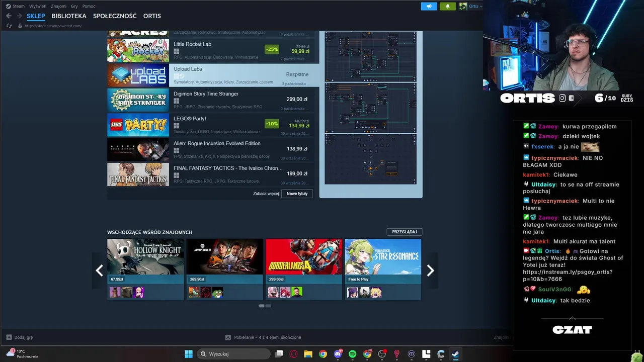Go forward with the Steam forward arrow
The height and width of the screenshot is (362, 644).
(20, 16)
